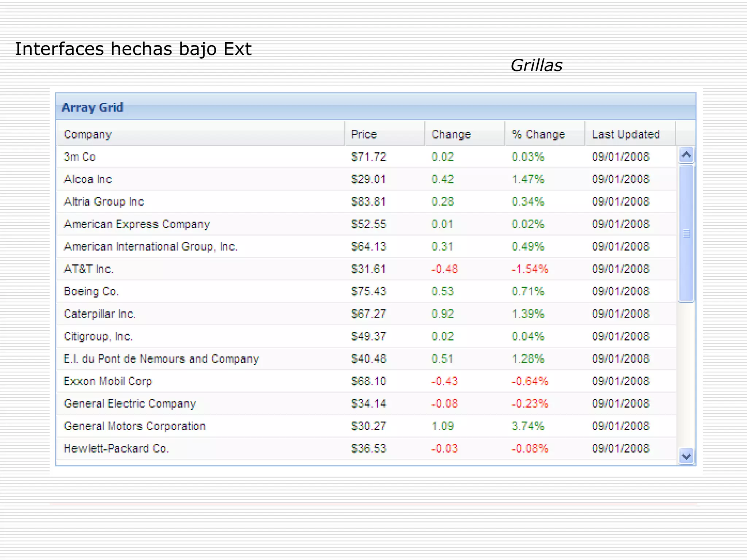Select the Caterpillar Inc. row
The width and height of the screenshot is (747, 560).
(x=367, y=314)
